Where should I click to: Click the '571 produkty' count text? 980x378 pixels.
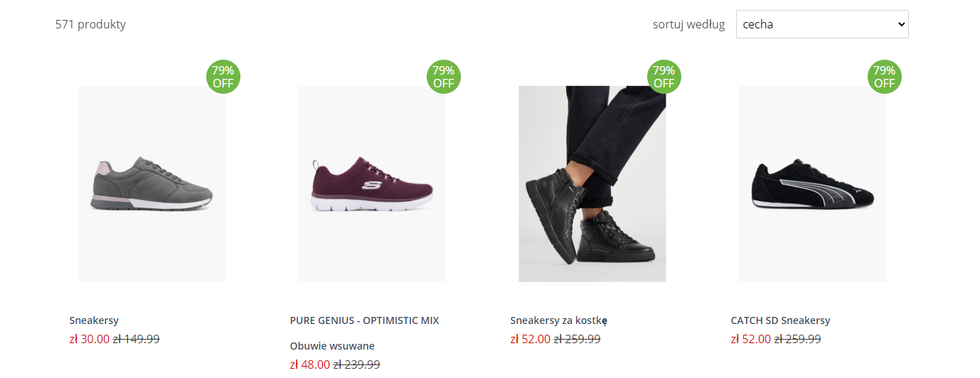(90, 24)
